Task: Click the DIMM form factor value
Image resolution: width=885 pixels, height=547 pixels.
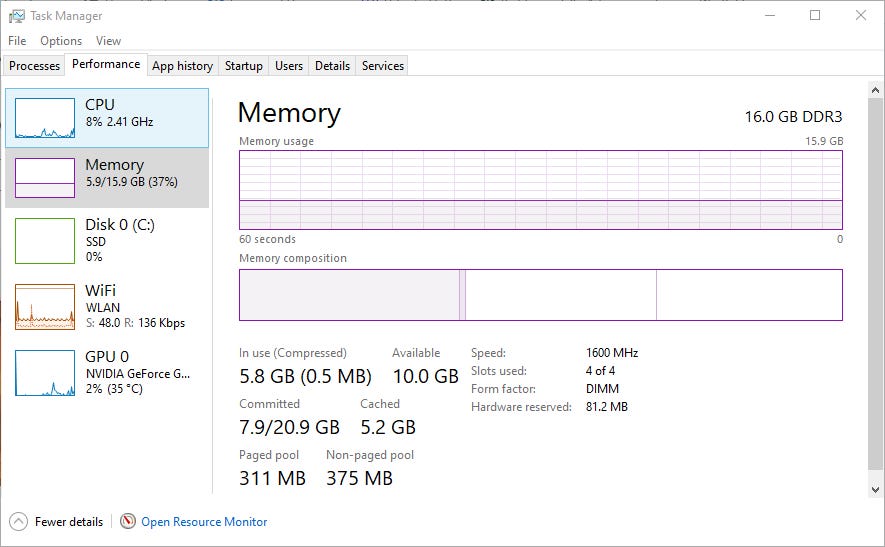Action: (x=602, y=389)
